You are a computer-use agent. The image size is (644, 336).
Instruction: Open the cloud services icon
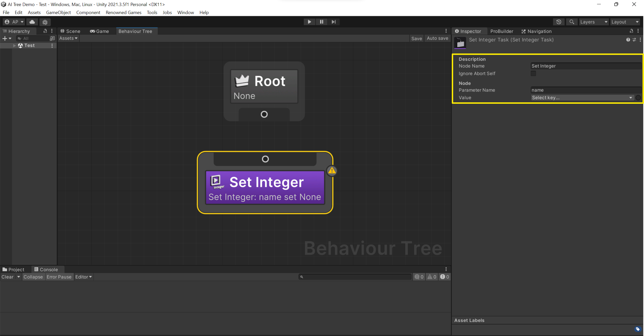pos(32,22)
